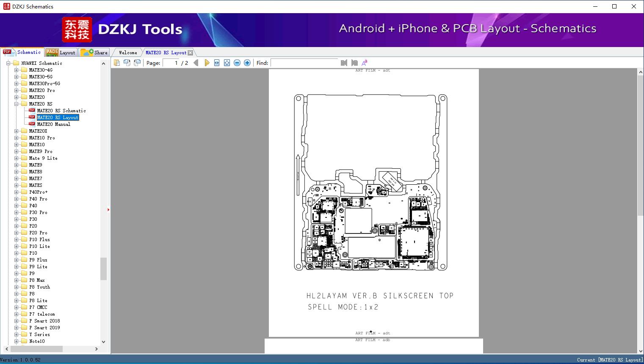Click the Version:1.0.0.52 status text
This screenshot has width=644, height=364.
point(20,360)
